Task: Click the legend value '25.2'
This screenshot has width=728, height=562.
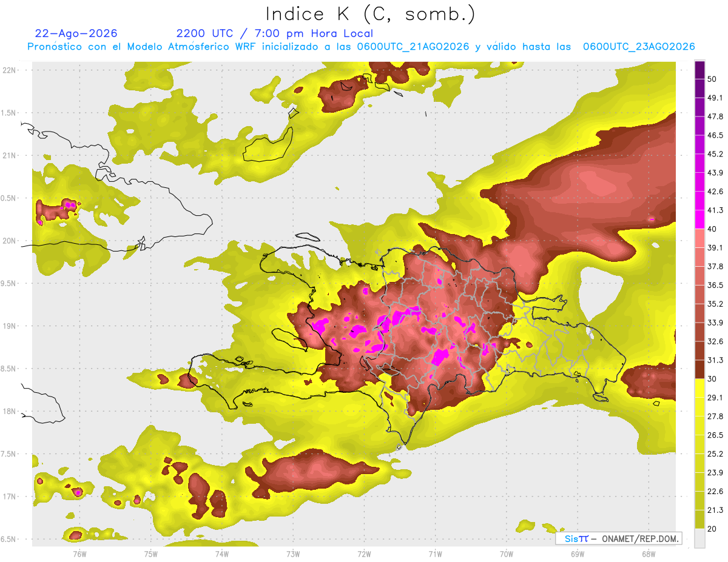Action: click(716, 454)
